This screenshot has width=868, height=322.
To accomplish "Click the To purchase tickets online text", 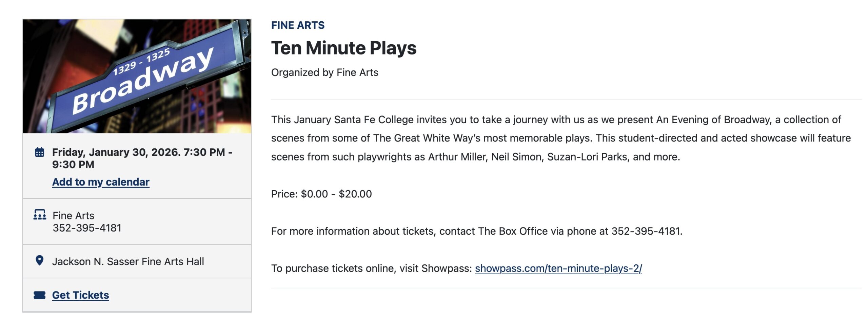I will point(371,269).
